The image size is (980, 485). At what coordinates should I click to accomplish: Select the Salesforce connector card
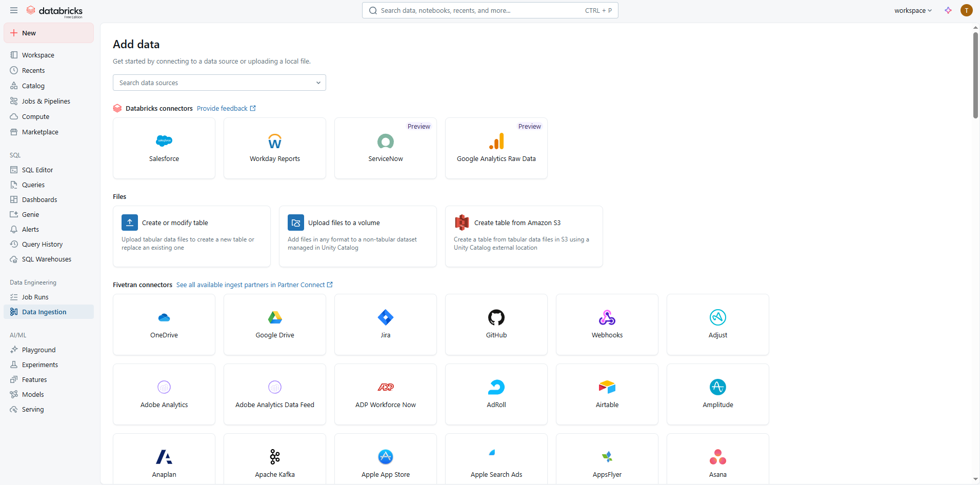[x=164, y=148]
